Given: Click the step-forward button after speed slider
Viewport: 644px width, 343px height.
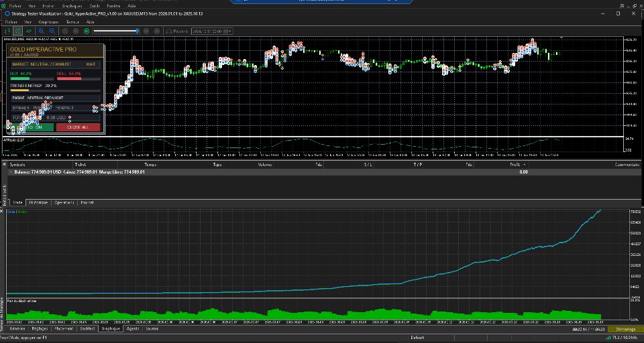Looking at the screenshot, I should (147, 31).
